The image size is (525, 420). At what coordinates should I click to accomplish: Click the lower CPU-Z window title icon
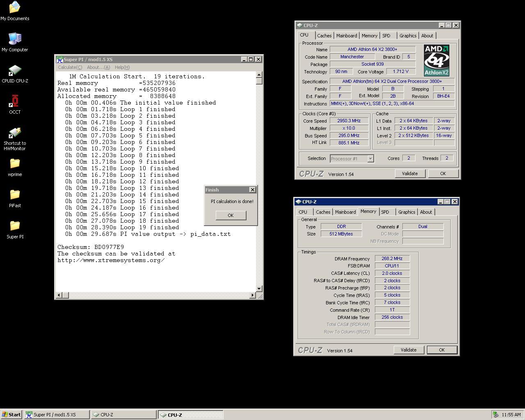coord(299,202)
